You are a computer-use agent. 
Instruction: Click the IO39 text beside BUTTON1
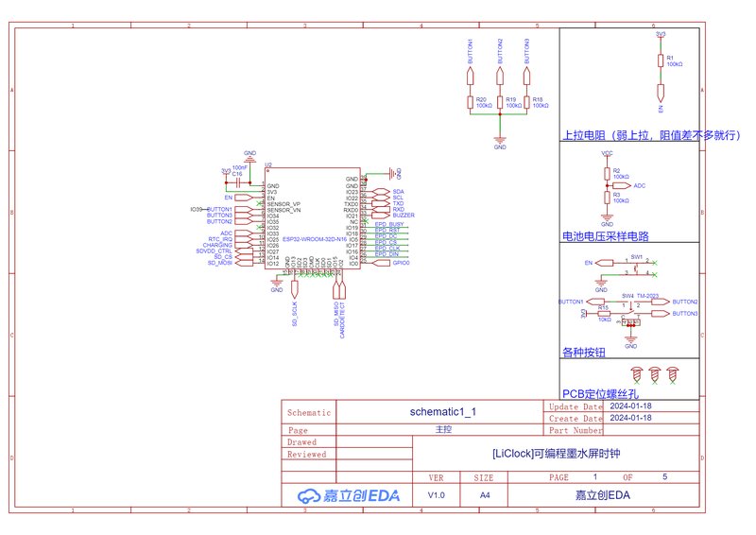197,210
